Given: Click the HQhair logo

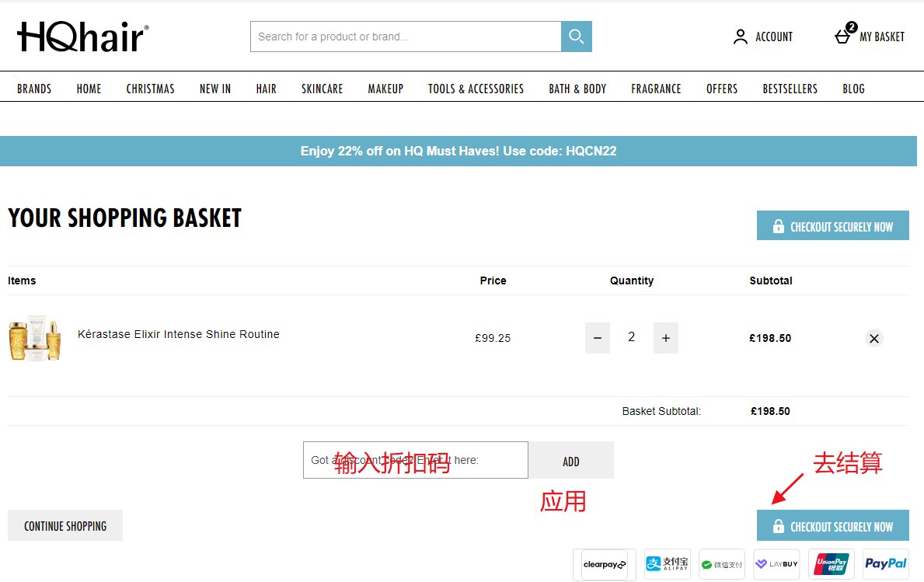Looking at the screenshot, I should click(82, 37).
